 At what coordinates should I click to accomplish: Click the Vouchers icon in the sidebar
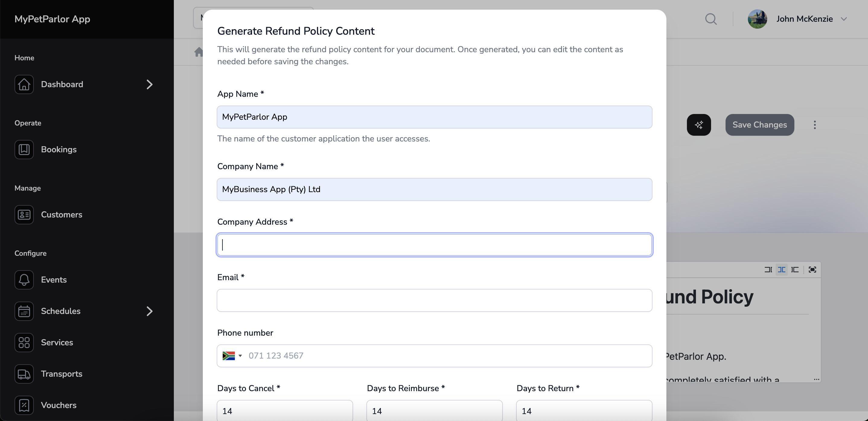pos(24,405)
